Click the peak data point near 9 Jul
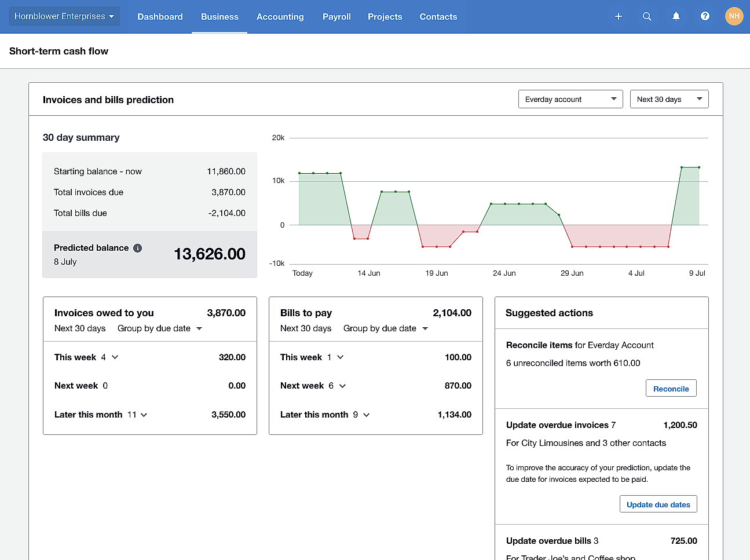Screen dimensions: 750x560 point(698,167)
